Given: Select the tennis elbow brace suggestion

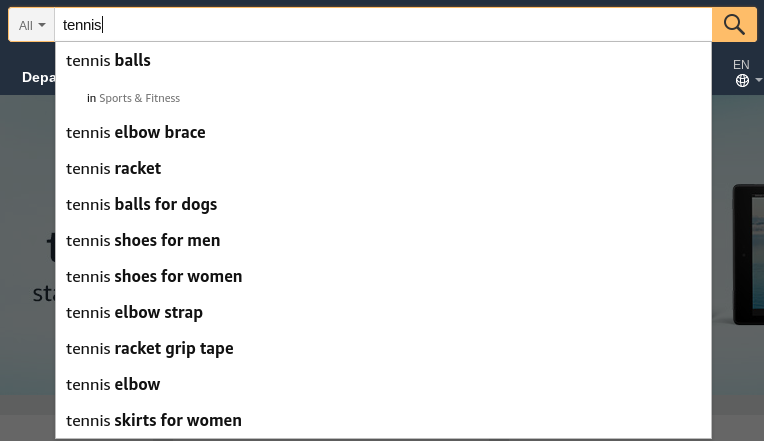Looking at the screenshot, I should [x=383, y=133].
